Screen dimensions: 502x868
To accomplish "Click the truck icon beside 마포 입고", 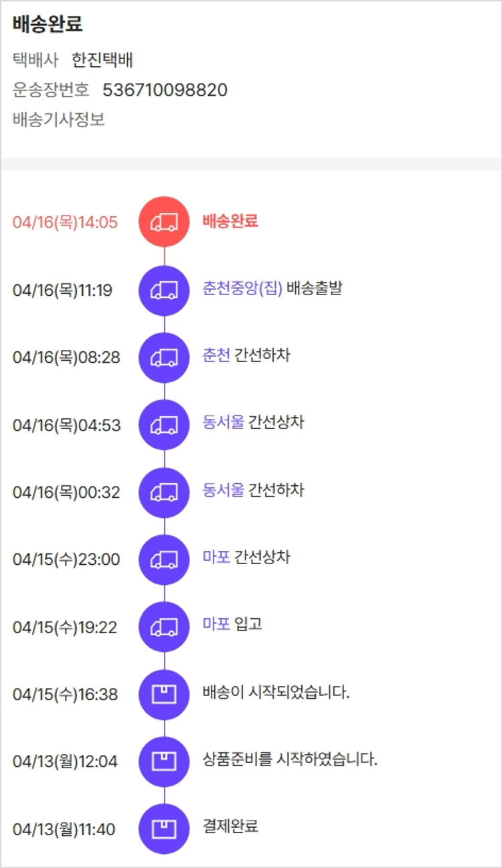I will pyautogui.click(x=164, y=627).
